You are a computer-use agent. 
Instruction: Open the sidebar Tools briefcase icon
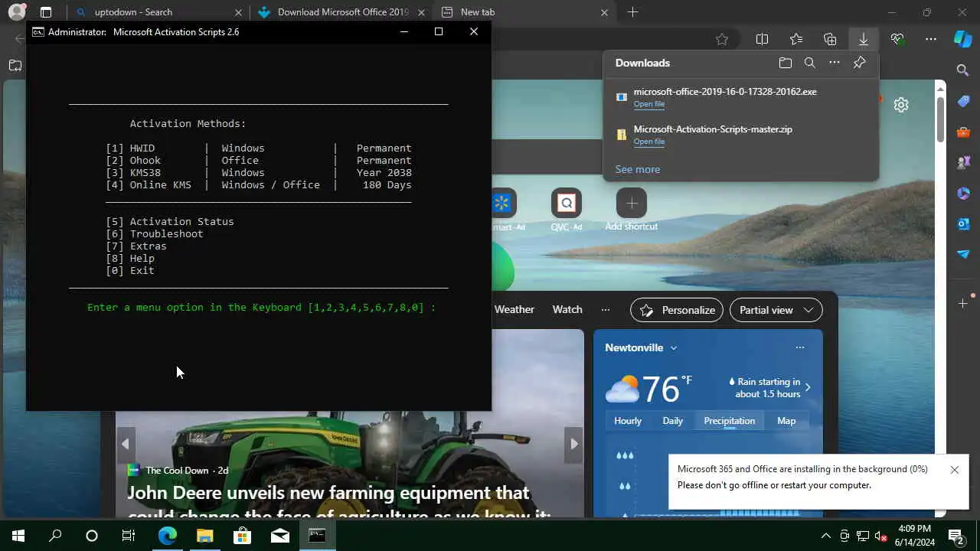(963, 132)
